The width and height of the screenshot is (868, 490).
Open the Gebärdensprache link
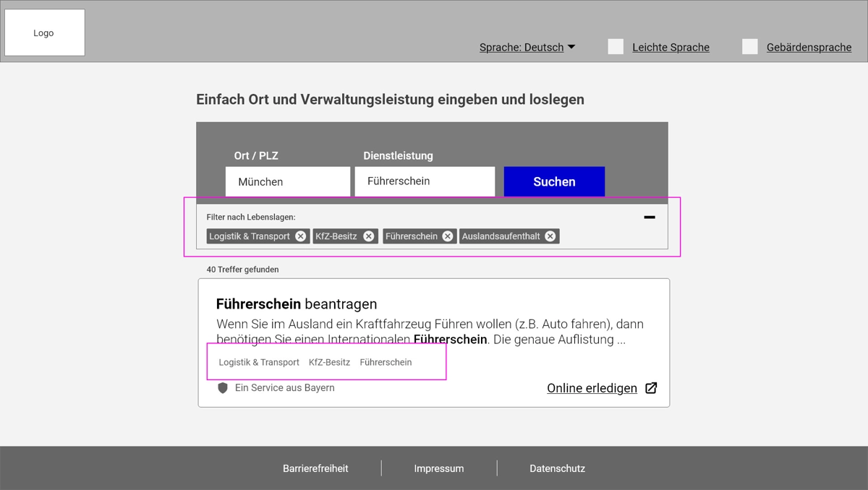point(809,48)
